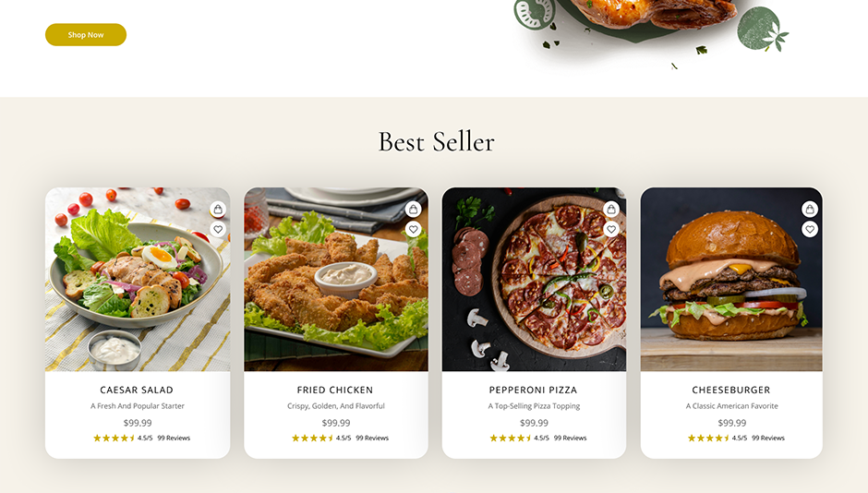Add Cheeseburger to shopping bag

(810, 210)
